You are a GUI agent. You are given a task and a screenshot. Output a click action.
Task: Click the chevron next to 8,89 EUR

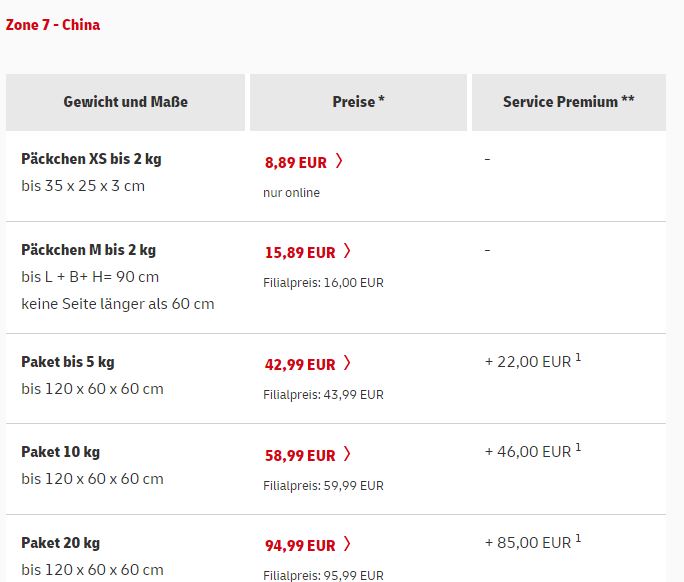(339, 161)
